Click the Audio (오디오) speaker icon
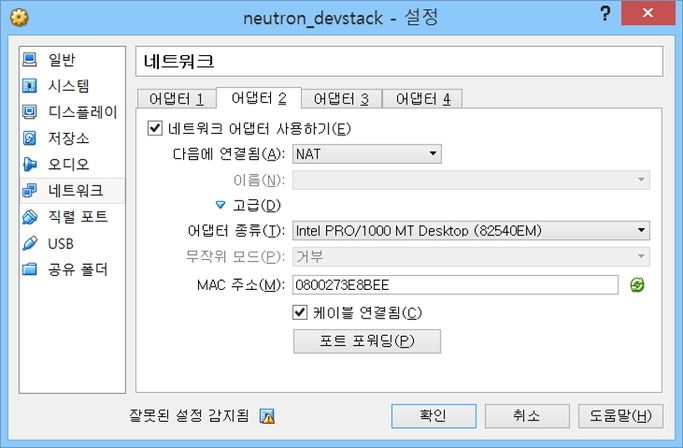Screen dimensions: 683x448 (x=30, y=164)
